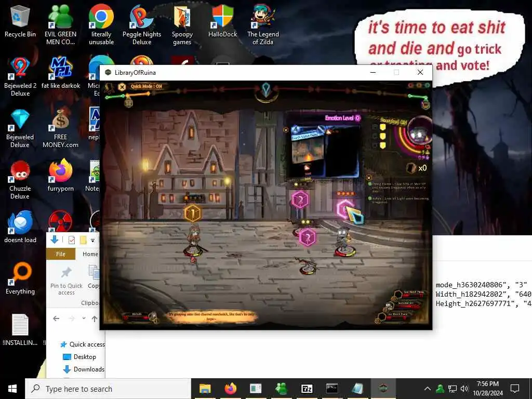Screen dimensions: 532x399
Task: Click the Emotion Level indicator
Action: tap(343, 118)
